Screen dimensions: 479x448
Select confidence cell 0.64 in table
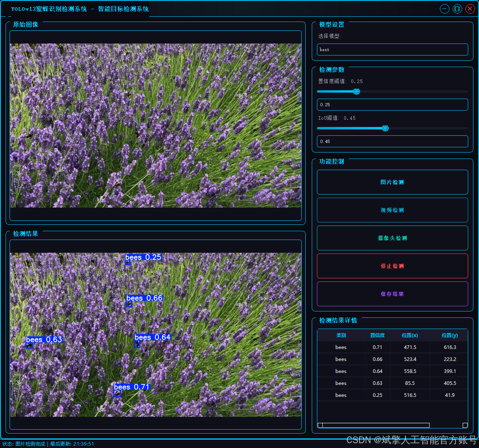click(x=377, y=371)
